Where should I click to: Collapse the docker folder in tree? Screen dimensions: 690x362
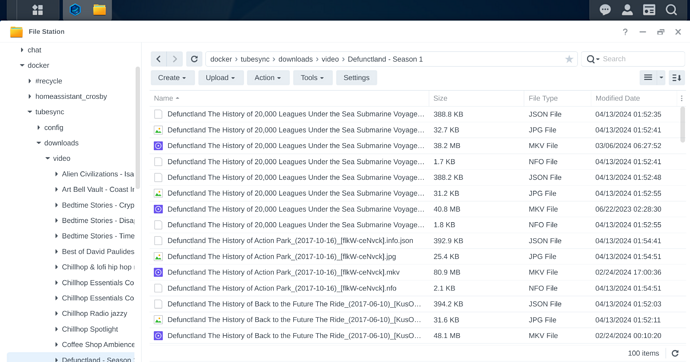click(x=22, y=66)
